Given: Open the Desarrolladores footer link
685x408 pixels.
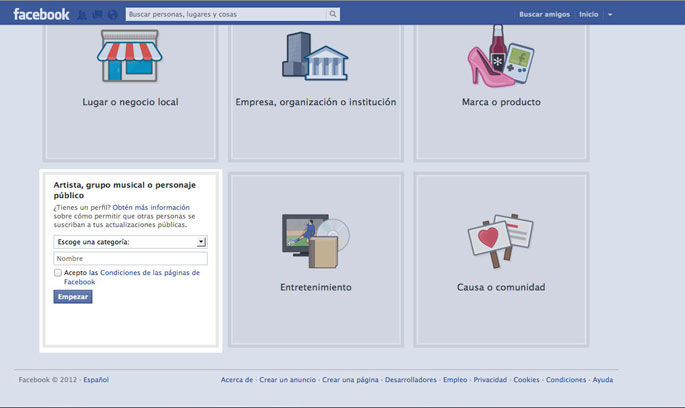Looking at the screenshot, I should coord(411,380).
